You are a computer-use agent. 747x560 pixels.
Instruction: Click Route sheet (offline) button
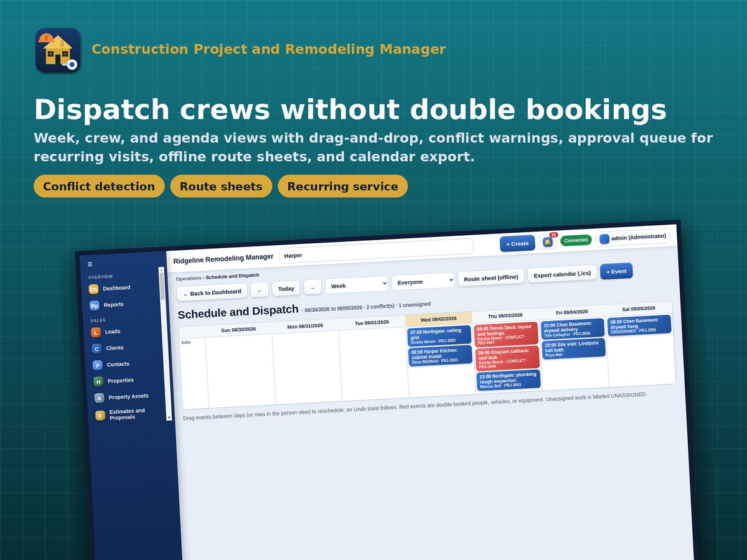coord(491,278)
